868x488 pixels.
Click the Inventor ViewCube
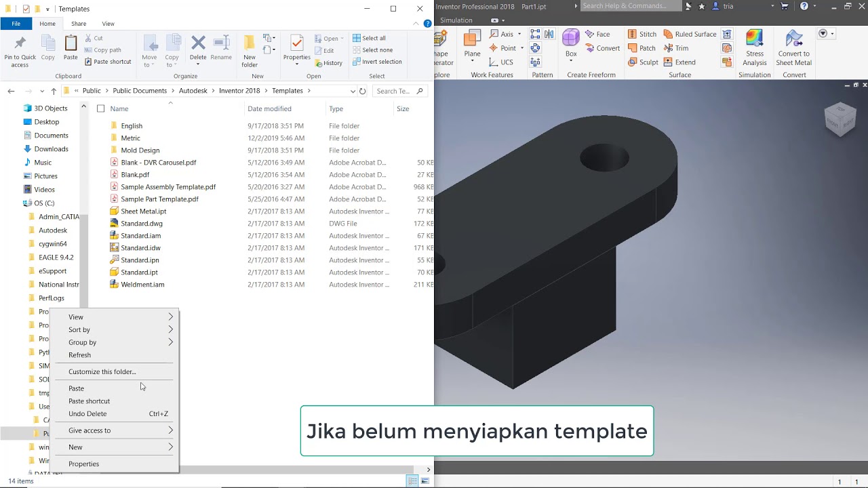pyautogui.click(x=841, y=119)
